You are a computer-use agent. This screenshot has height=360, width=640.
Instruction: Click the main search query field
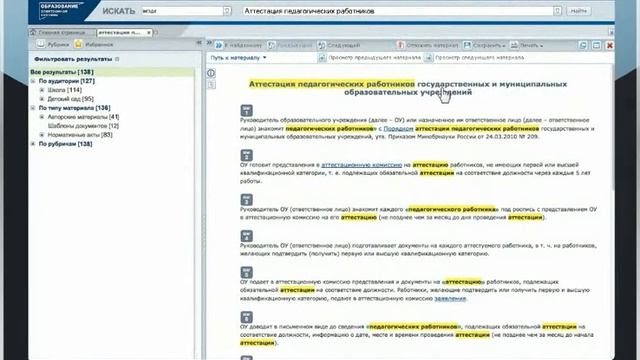398,11
